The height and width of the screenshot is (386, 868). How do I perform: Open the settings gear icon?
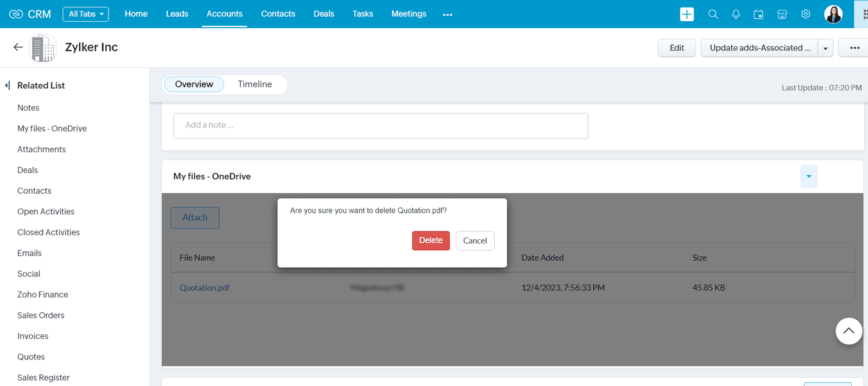click(x=806, y=14)
